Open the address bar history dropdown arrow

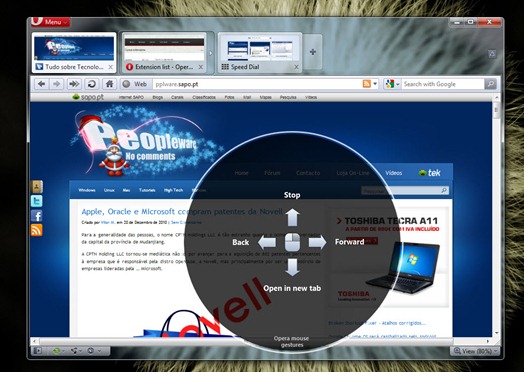pos(375,84)
